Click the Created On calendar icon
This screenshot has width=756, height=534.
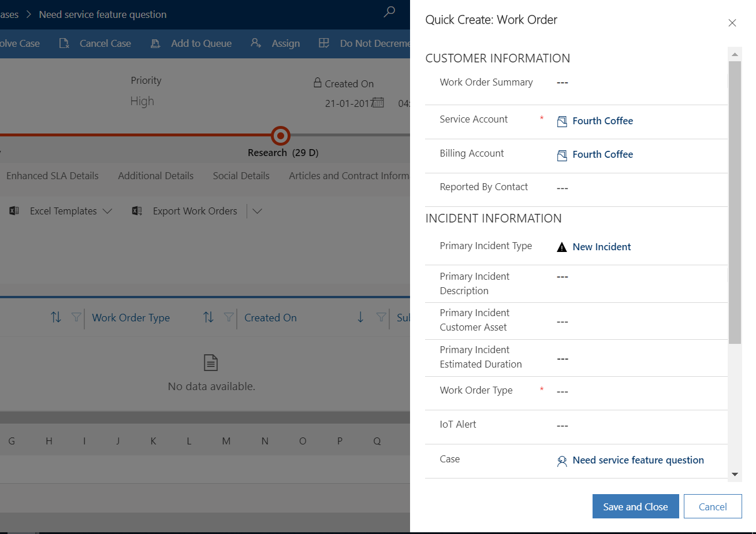[378, 103]
